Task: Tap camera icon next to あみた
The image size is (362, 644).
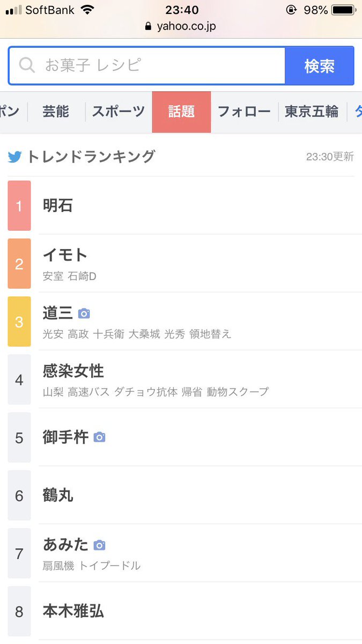Action: coord(99,545)
